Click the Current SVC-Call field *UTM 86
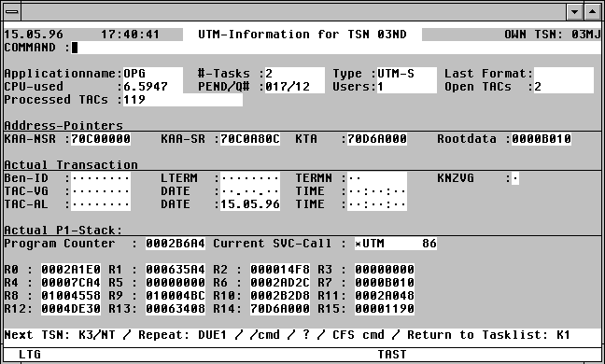The image size is (605, 364). click(x=396, y=244)
